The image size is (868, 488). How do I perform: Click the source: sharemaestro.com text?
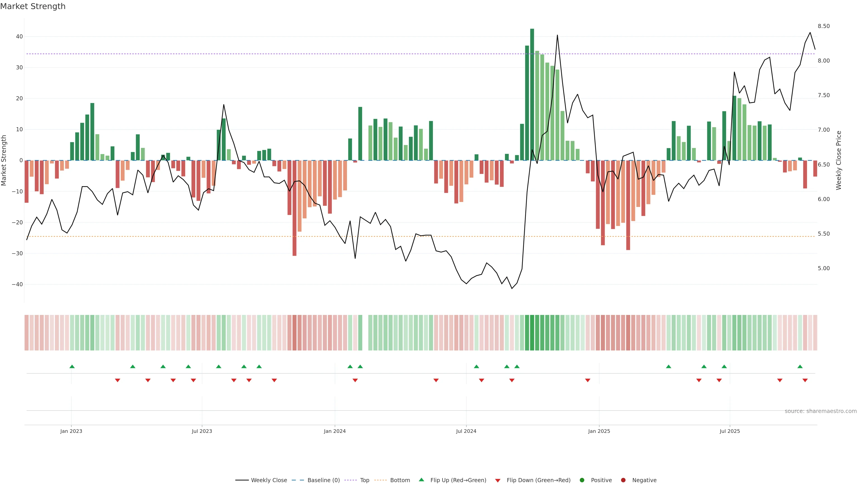tap(821, 411)
